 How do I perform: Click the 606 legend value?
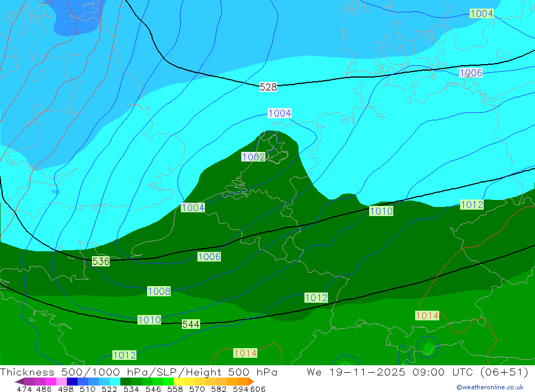point(257,389)
